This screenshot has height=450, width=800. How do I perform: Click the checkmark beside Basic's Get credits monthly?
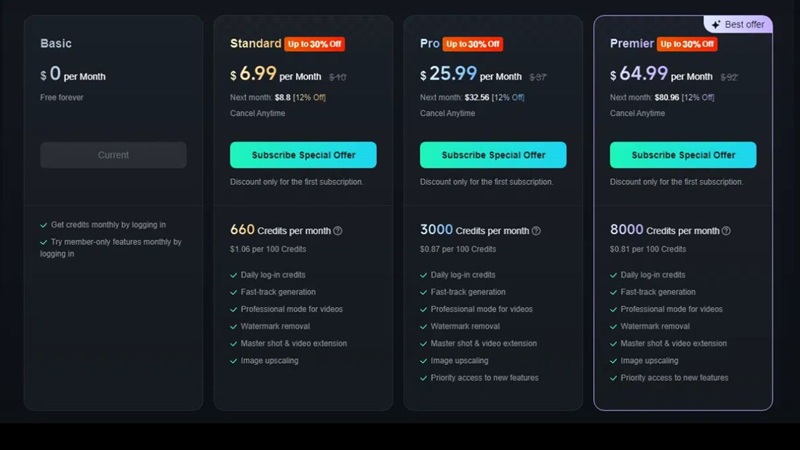pyautogui.click(x=44, y=225)
